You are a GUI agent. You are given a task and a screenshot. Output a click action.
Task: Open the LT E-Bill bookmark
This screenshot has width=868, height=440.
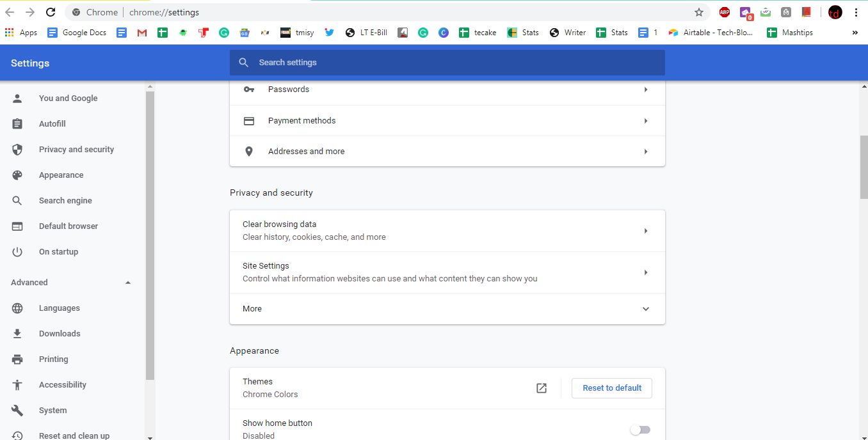pyautogui.click(x=366, y=33)
